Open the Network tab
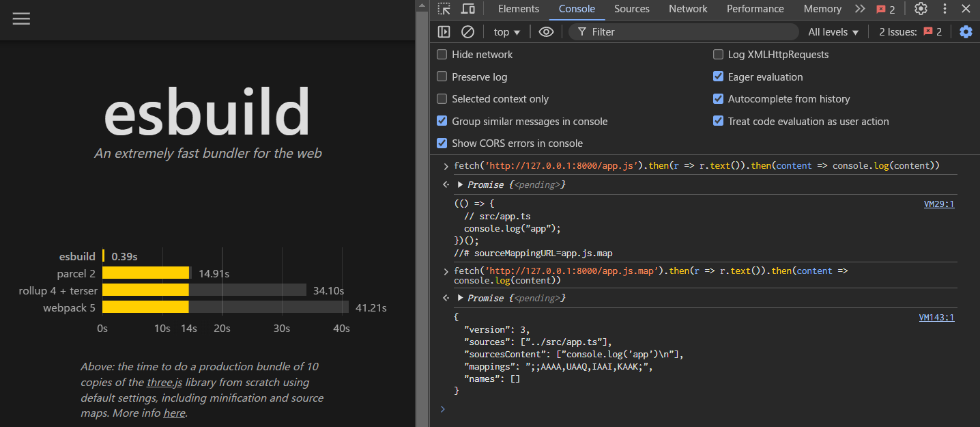The image size is (980, 427). coord(688,9)
